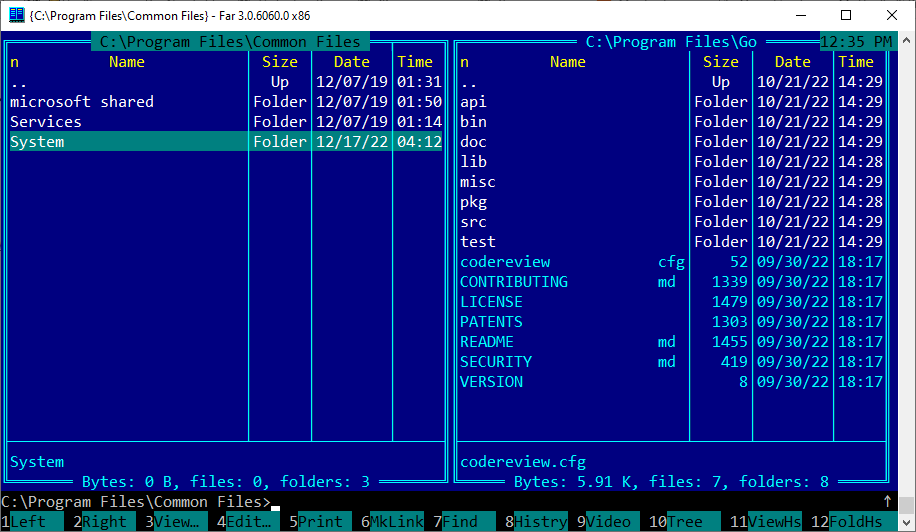The height and width of the screenshot is (532, 916).
Task: Click the command line history up arrow
Action: pos(887,501)
